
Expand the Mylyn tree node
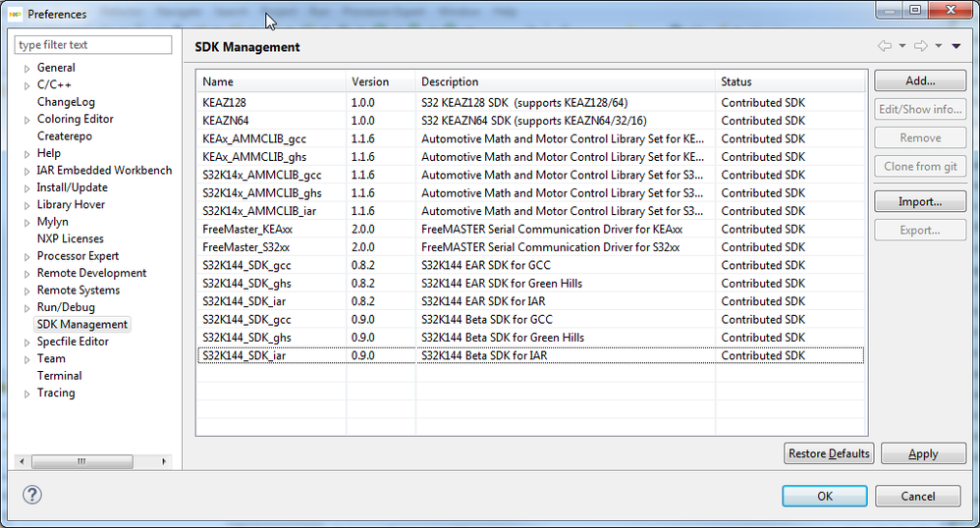[x=27, y=223]
